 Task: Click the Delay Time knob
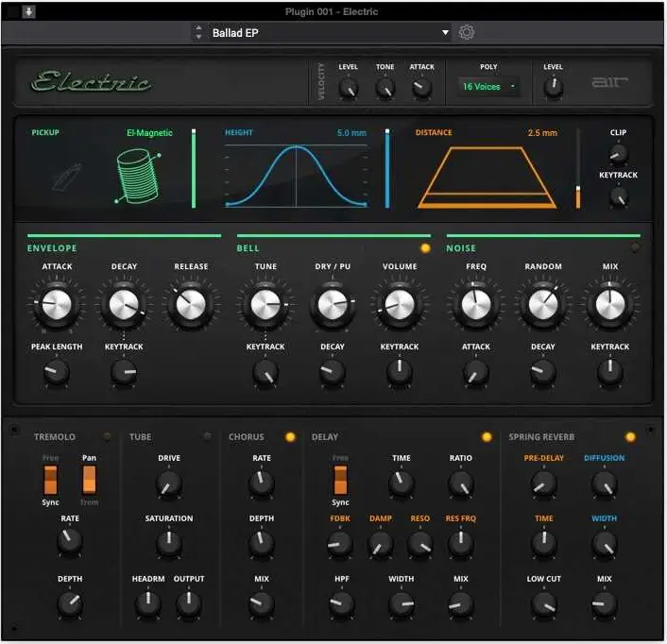click(x=402, y=483)
